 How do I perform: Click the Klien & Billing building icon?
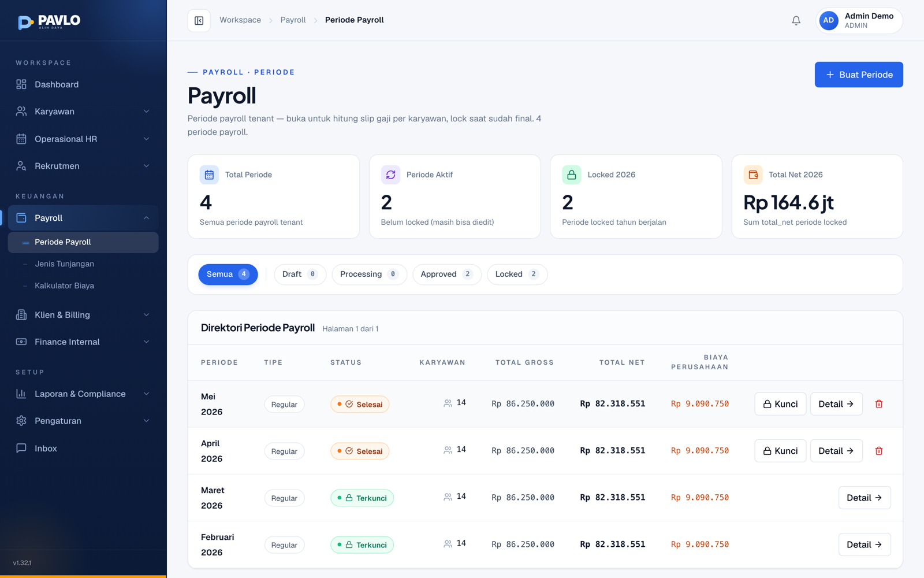click(21, 315)
